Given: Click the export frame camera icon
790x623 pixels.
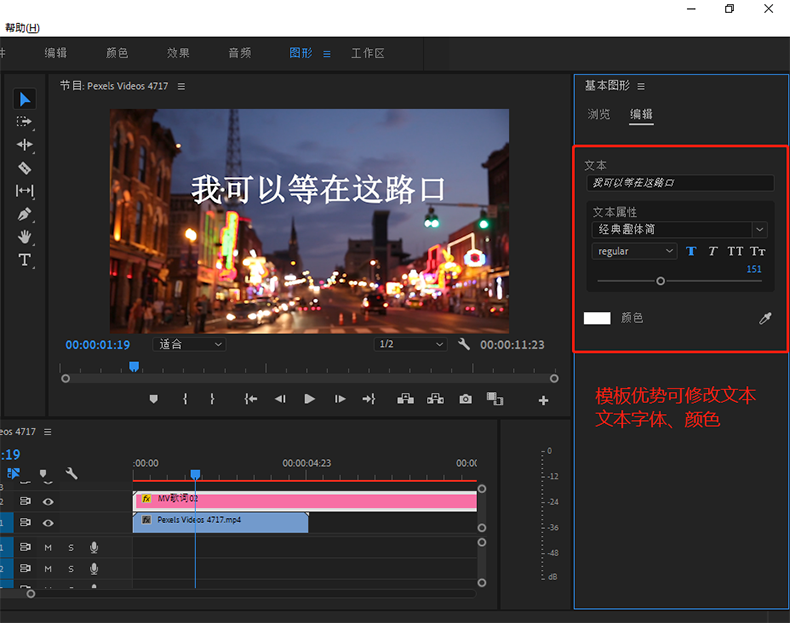Looking at the screenshot, I should 465,399.
